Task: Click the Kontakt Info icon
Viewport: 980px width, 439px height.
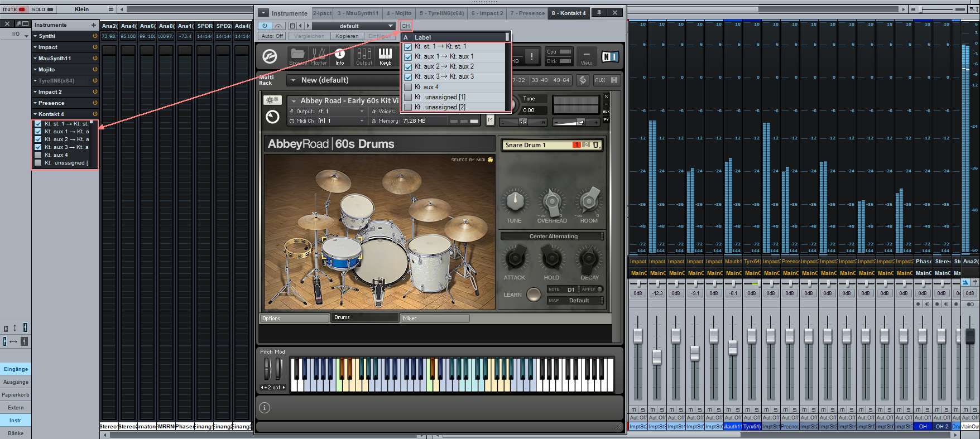Action: [340, 56]
